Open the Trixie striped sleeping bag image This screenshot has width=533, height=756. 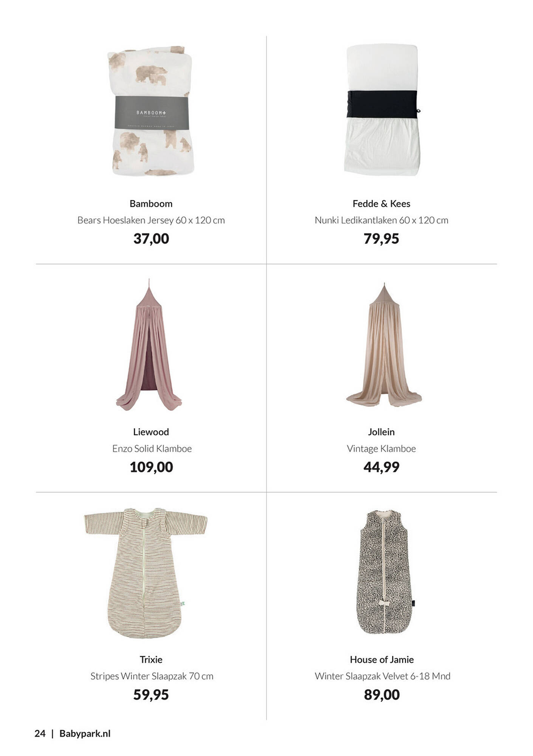[146, 573]
